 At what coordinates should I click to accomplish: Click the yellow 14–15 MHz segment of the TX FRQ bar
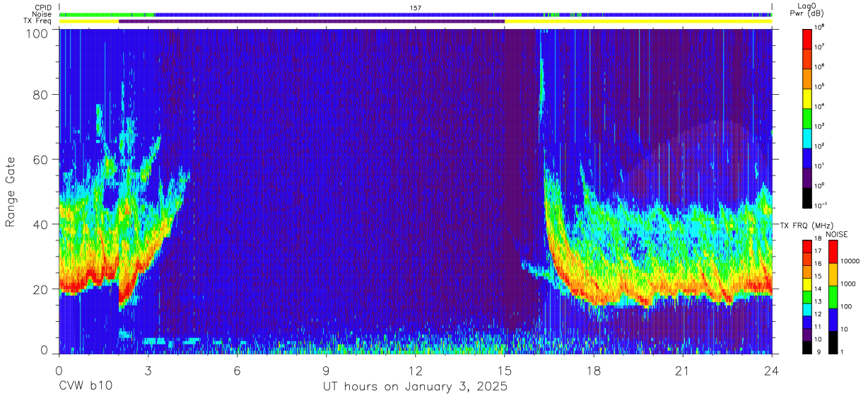(x=807, y=284)
